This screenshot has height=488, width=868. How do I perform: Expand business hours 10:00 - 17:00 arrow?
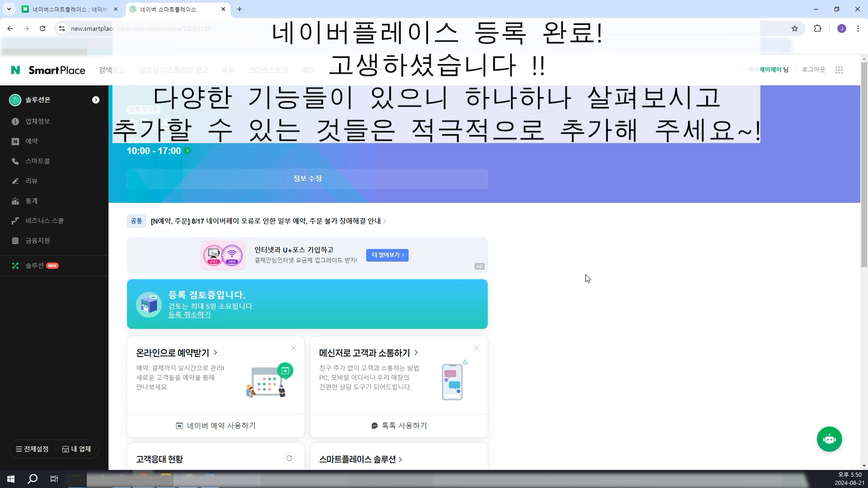click(188, 151)
